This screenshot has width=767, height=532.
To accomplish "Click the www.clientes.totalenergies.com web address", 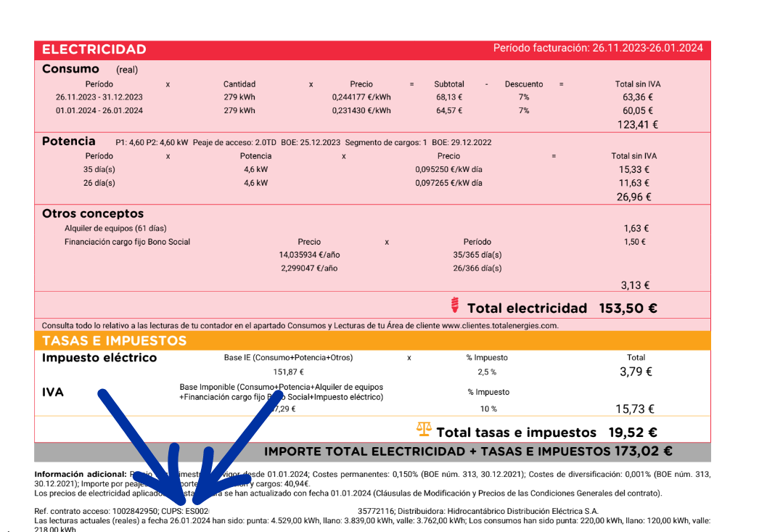I will tap(499, 325).
